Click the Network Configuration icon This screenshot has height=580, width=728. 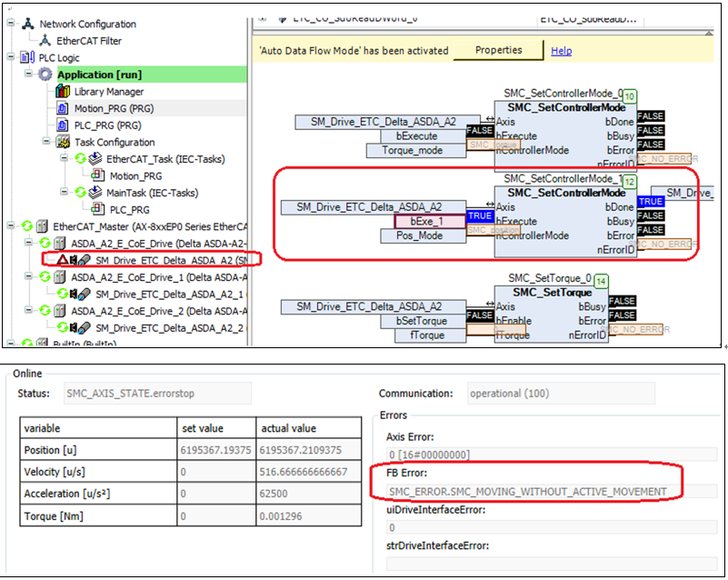tap(27, 24)
